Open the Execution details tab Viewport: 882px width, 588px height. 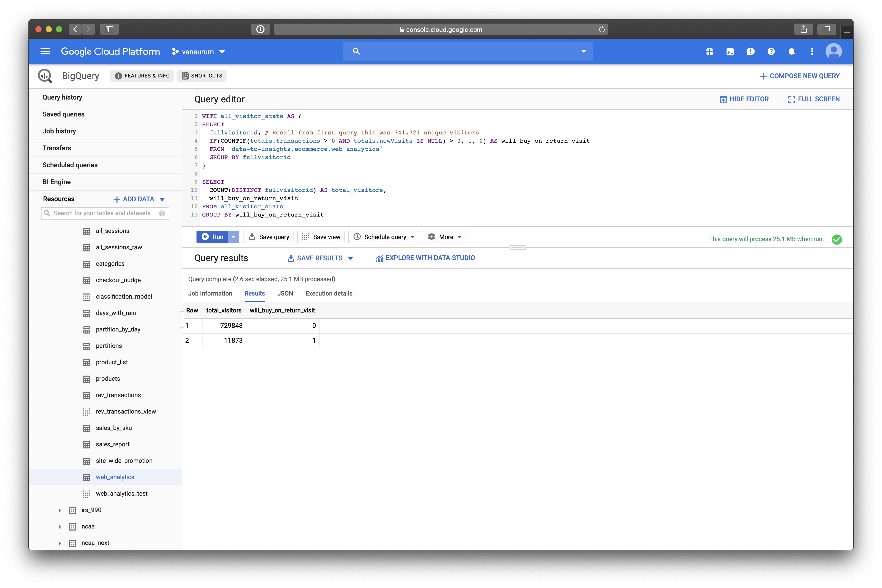click(x=329, y=293)
